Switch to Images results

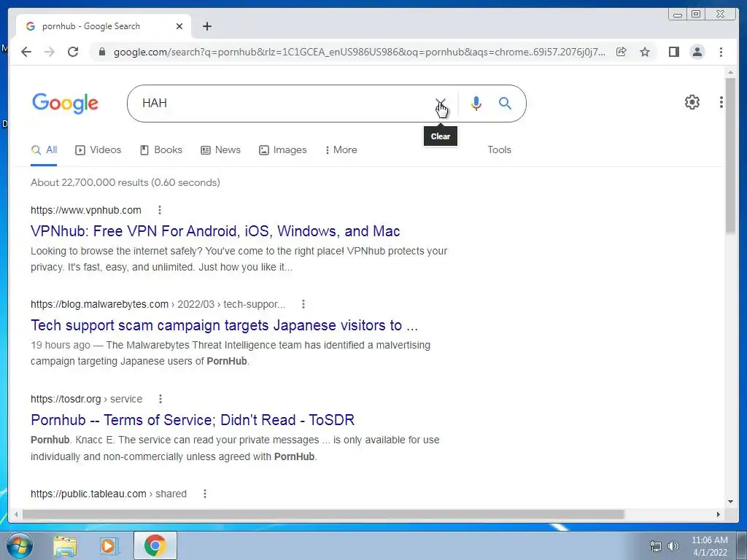point(283,150)
